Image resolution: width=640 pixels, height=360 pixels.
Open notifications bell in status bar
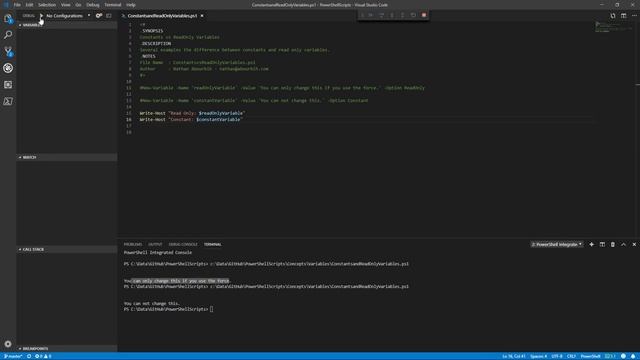[633, 356]
